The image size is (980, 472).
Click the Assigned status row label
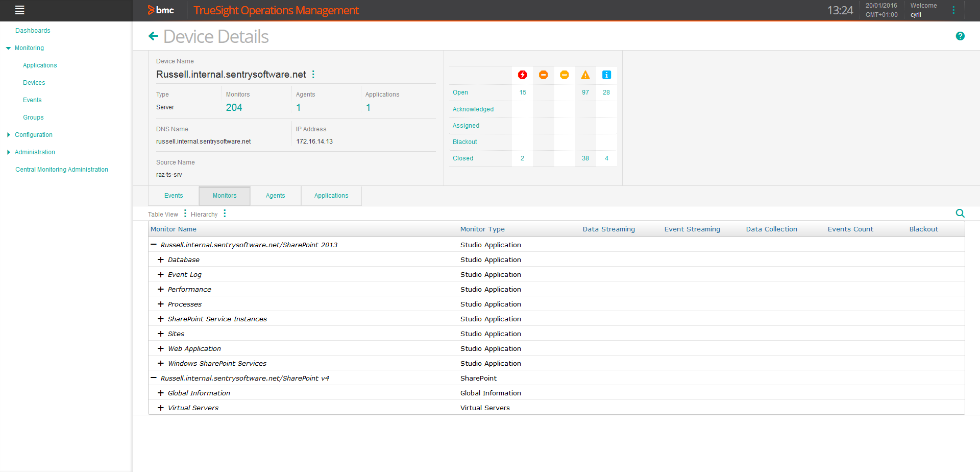pyautogui.click(x=466, y=126)
